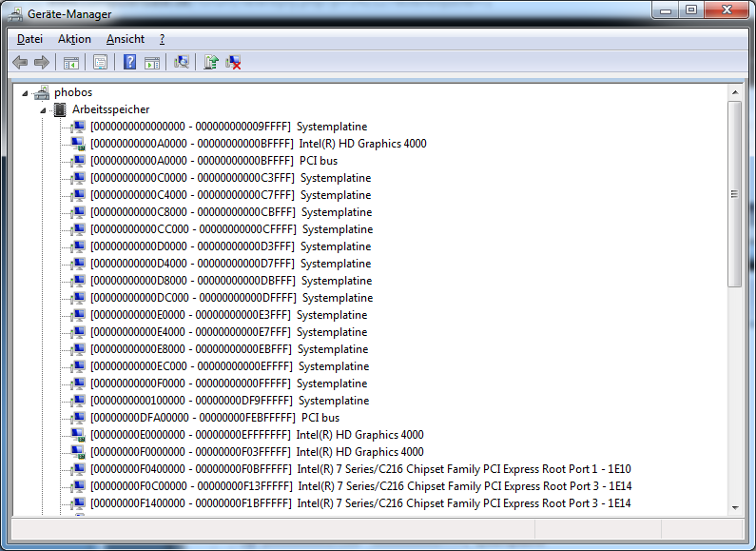Click the Geräte-Manager title bar icon
Image resolution: width=756 pixels, height=551 pixels.
click(x=15, y=14)
